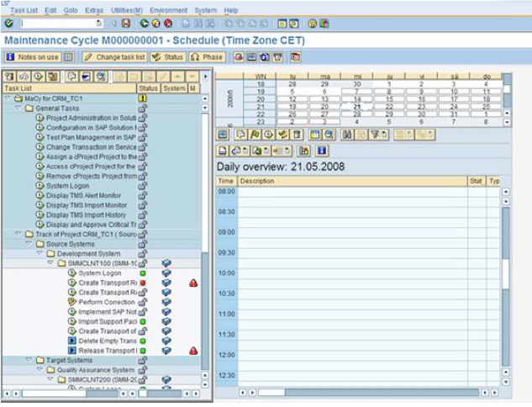The height and width of the screenshot is (407, 532).
Task: Select Import Support Pack task
Action: pos(108,321)
